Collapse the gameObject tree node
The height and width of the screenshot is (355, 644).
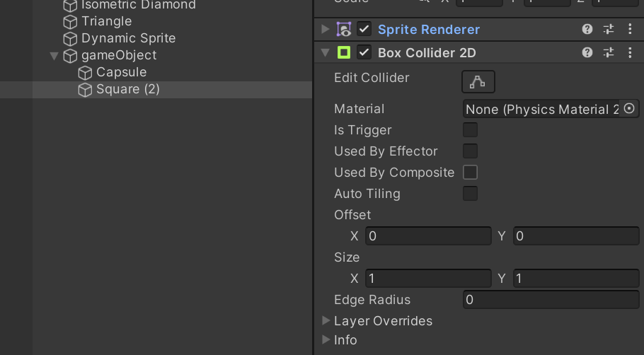tap(54, 55)
